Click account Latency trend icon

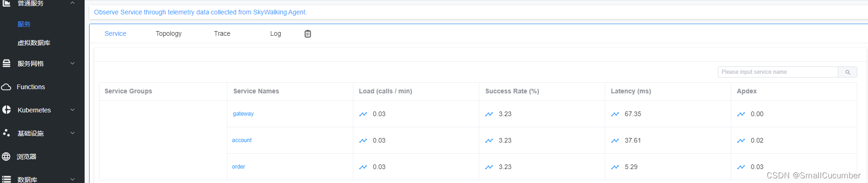click(615, 140)
